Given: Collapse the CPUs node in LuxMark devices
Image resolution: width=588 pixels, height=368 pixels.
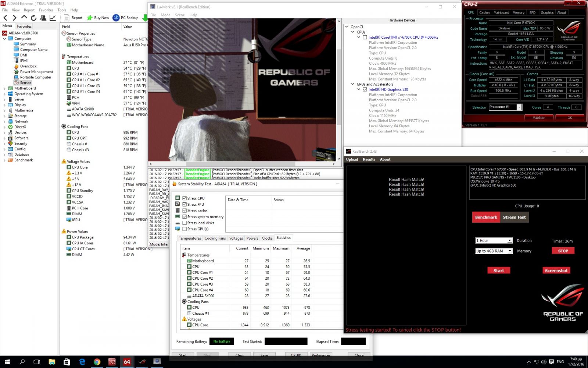Looking at the screenshot, I should point(353,32).
